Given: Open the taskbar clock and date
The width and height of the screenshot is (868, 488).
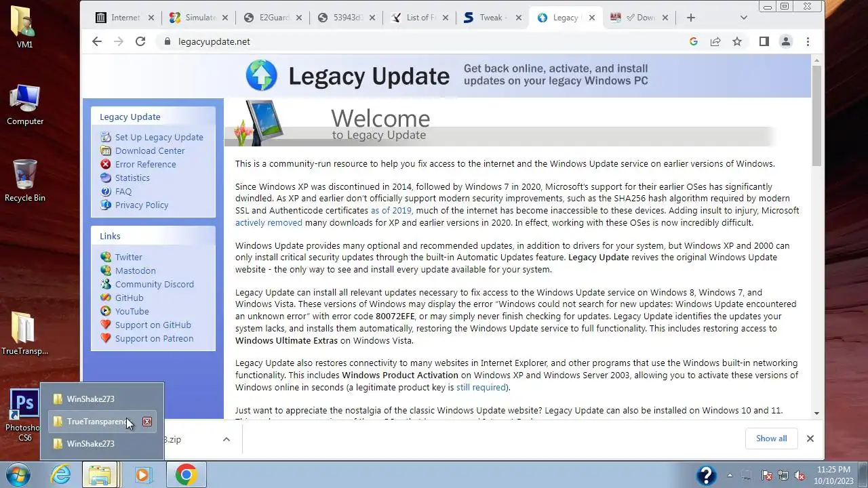Looking at the screenshot, I should (x=833, y=474).
